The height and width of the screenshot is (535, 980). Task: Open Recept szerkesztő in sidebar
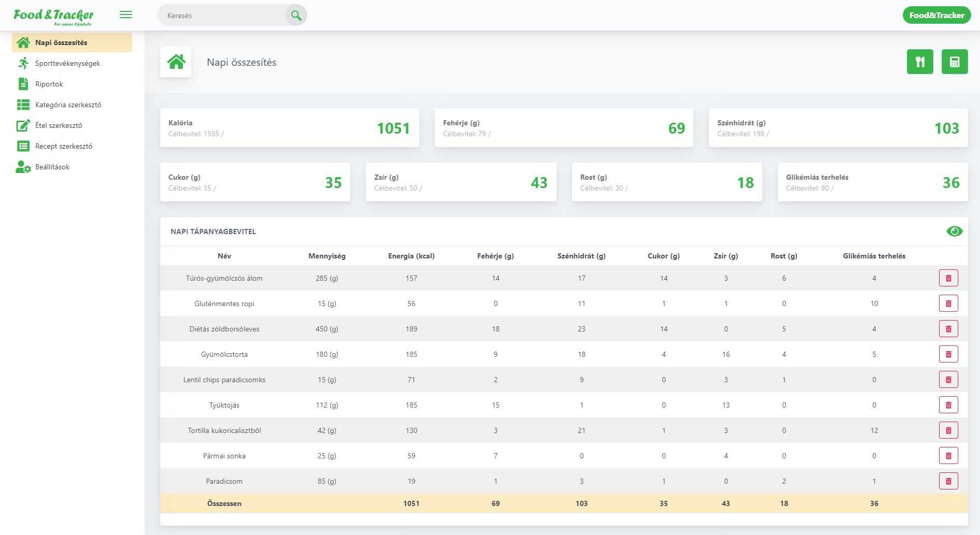click(x=72, y=146)
